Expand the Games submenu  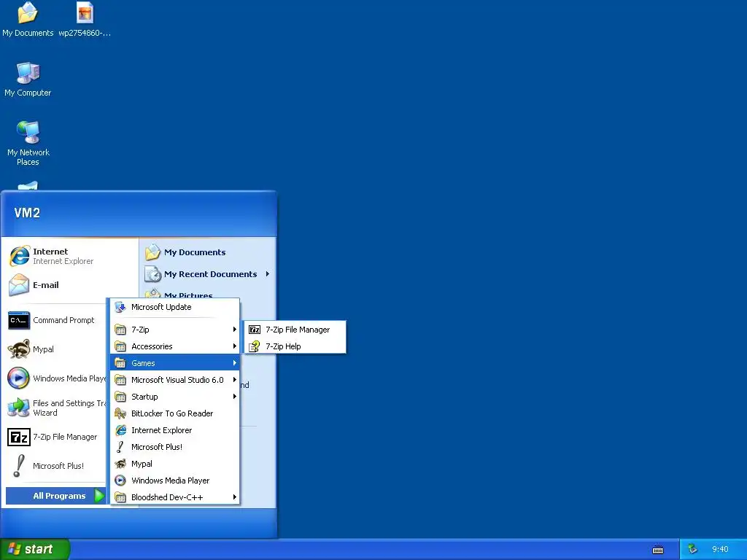174,363
